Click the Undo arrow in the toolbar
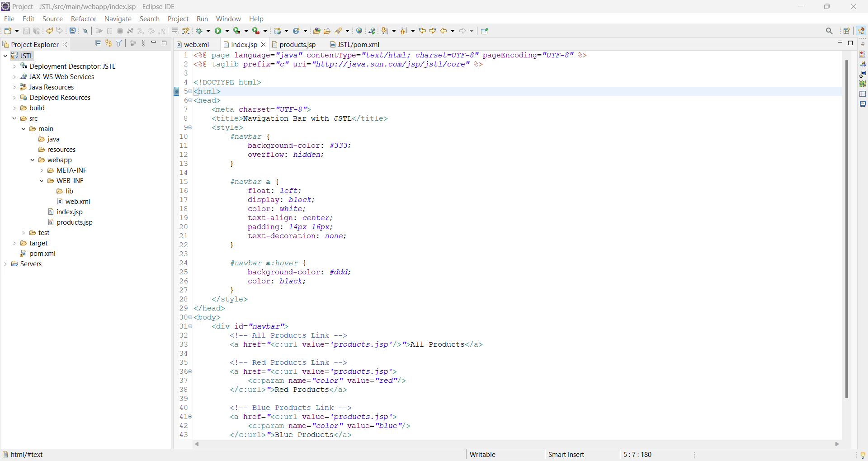This screenshot has height=461, width=868. [x=49, y=31]
